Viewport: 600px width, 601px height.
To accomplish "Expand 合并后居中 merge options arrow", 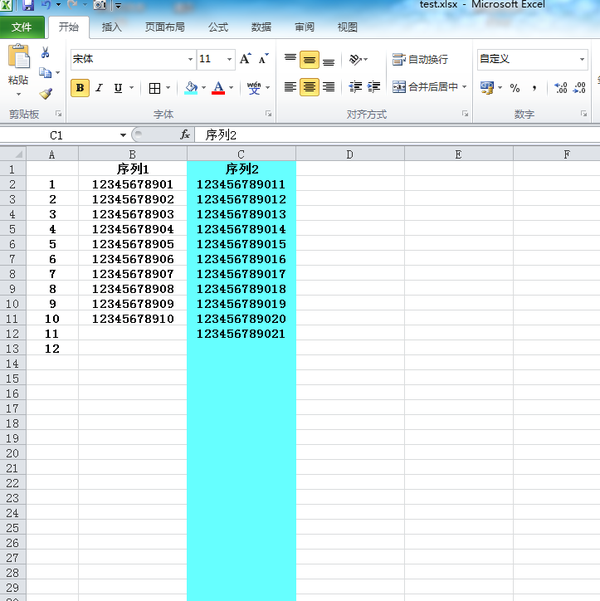I will click(x=464, y=87).
